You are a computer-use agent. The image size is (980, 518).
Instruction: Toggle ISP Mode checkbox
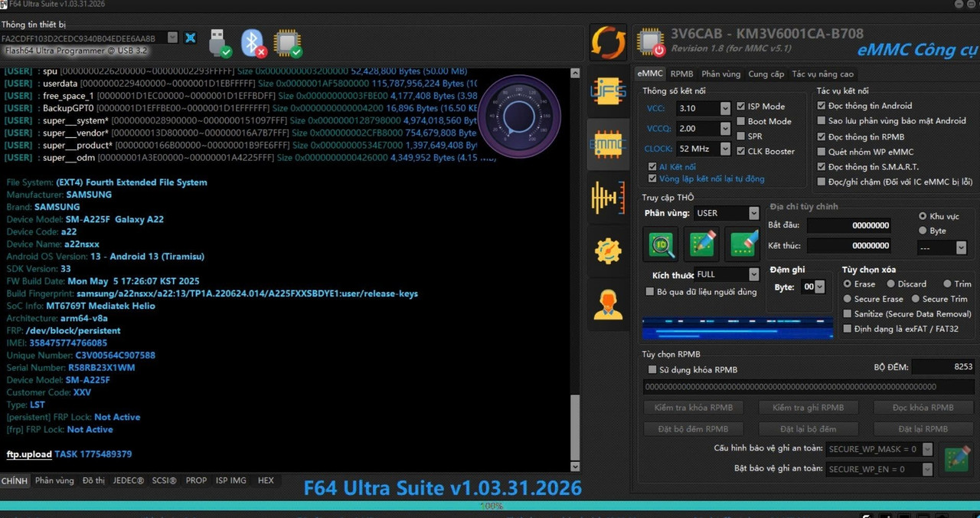(741, 107)
